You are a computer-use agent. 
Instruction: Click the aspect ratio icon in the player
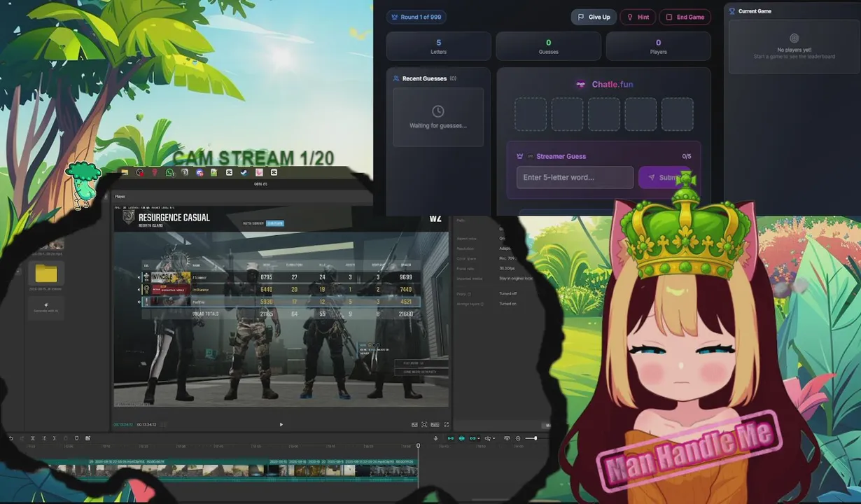[x=435, y=424]
